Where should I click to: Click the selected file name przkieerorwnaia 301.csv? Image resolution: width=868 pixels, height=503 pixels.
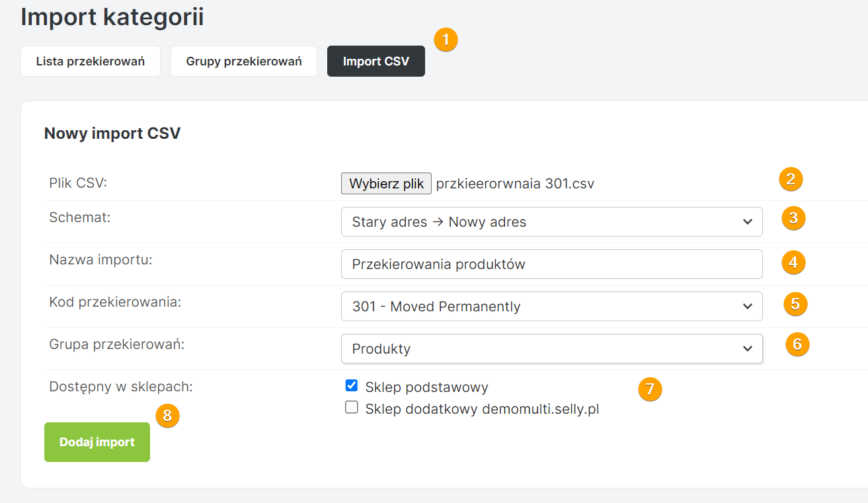(515, 184)
